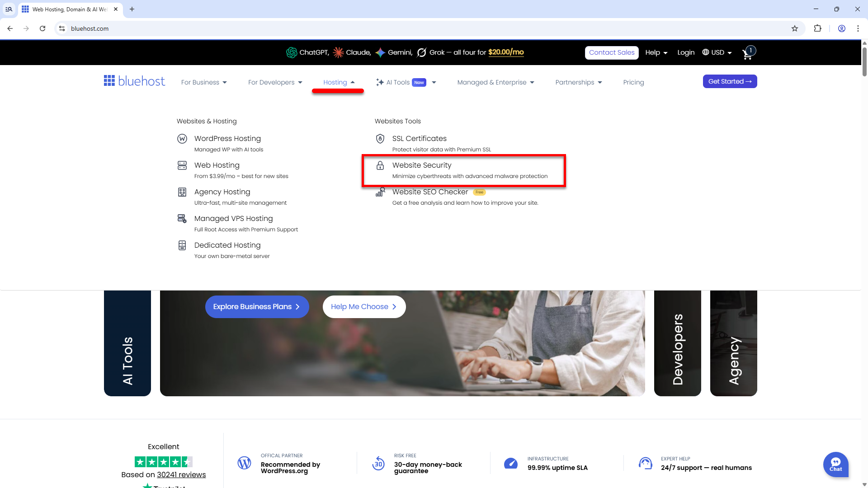Open the USD currency dropdown
Viewport: 868px width, 488px height.
(x=717, y=52)
